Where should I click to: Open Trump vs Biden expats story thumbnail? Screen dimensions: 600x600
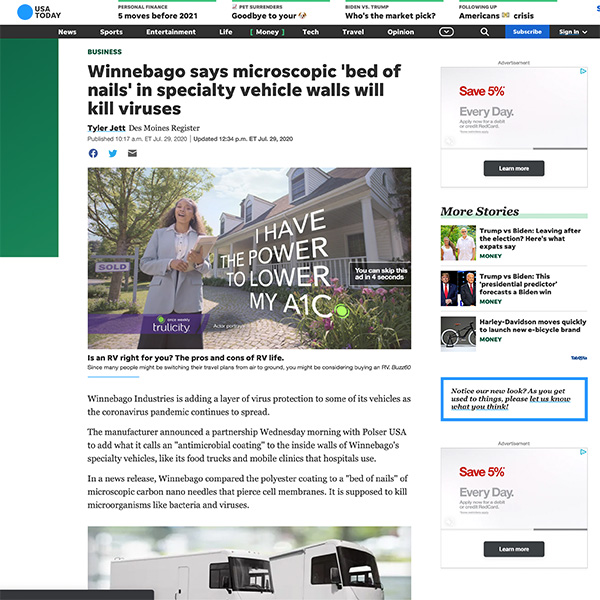click(x=458, y=242)
